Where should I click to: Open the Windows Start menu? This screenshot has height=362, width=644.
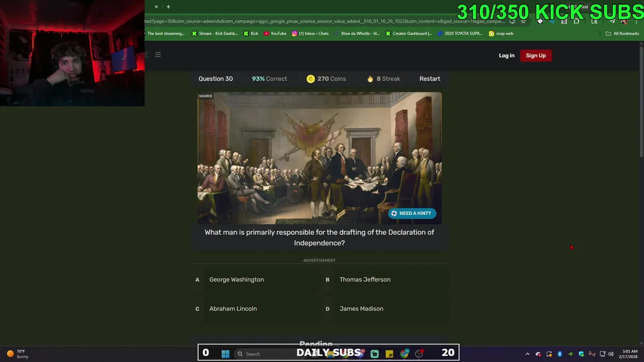pos(225,354)
